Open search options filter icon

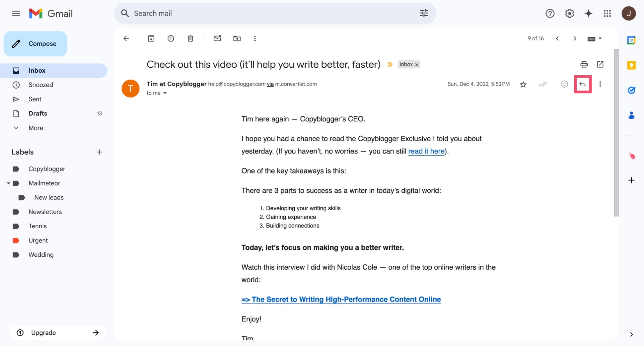click(x=424, y=13)
